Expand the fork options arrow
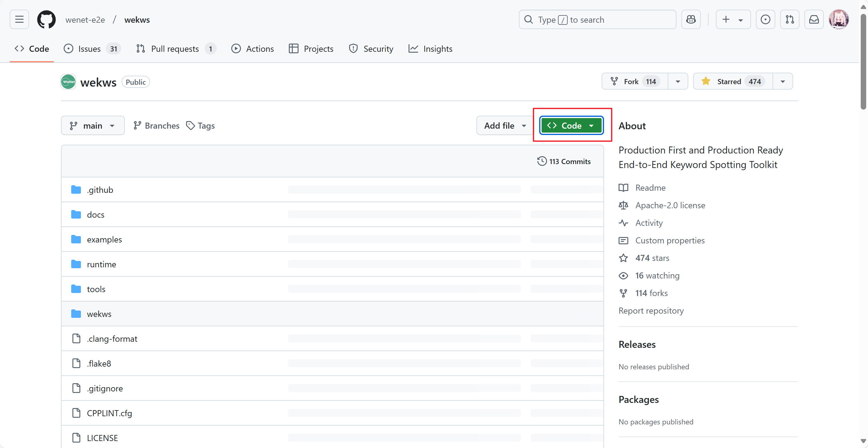 [x=678, y=81]
